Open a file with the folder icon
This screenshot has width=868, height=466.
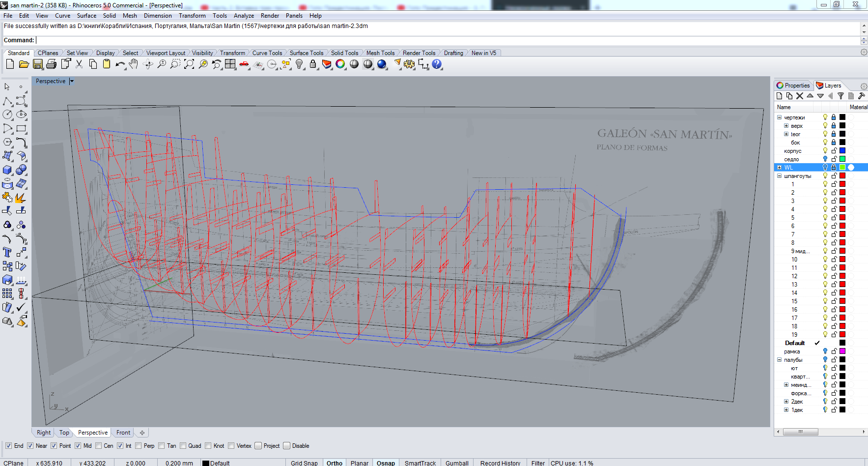click(24, 64)
